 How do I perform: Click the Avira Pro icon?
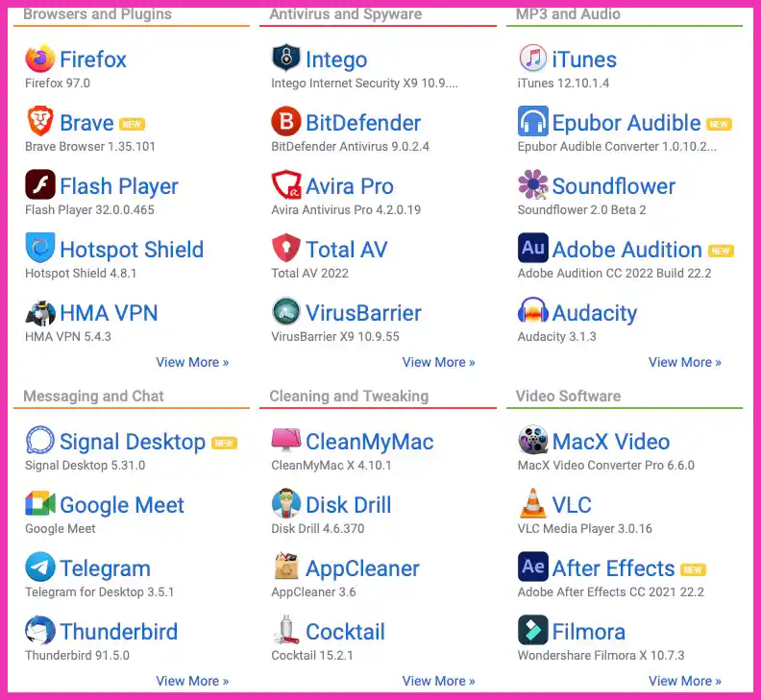pyautogui.click(x=286, y=184)
